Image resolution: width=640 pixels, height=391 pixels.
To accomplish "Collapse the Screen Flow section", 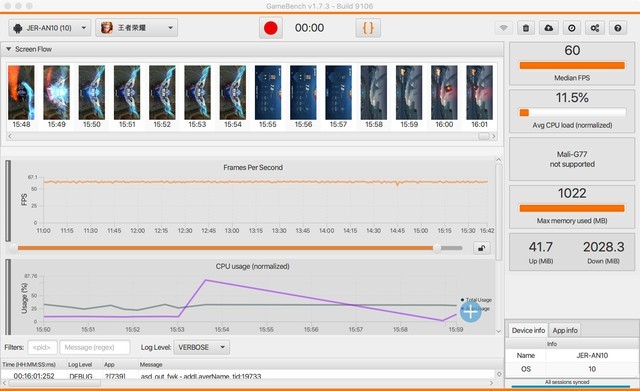I will click(x=9, y=49).
